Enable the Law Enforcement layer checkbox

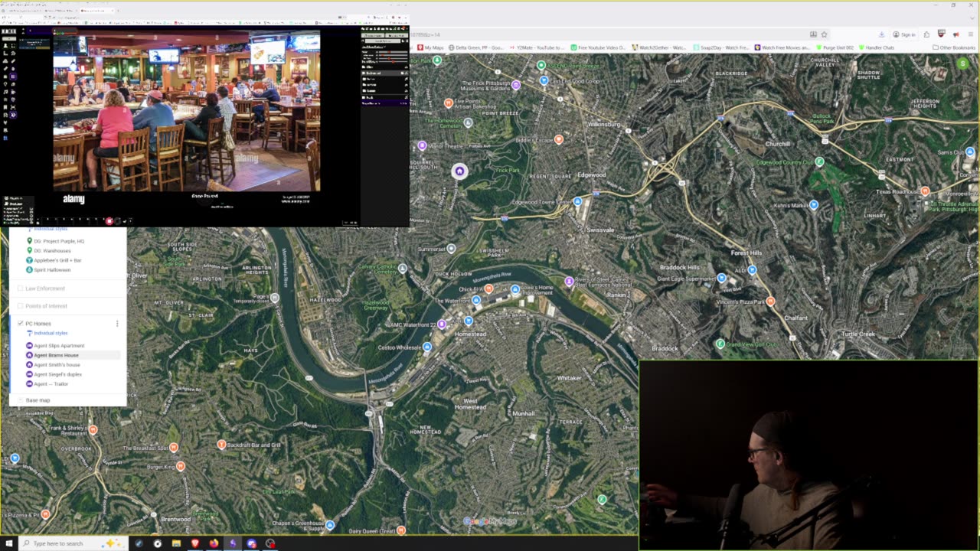pos(21,289)
